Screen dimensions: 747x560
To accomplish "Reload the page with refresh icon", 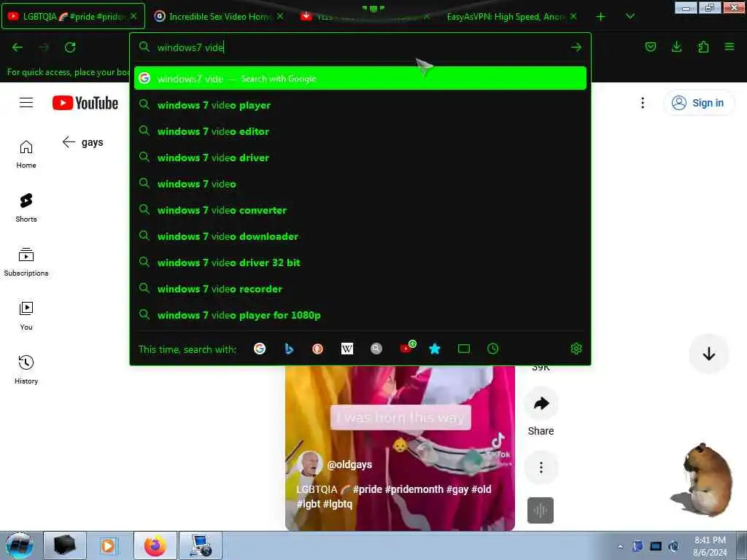I will [x=70, y=47].
